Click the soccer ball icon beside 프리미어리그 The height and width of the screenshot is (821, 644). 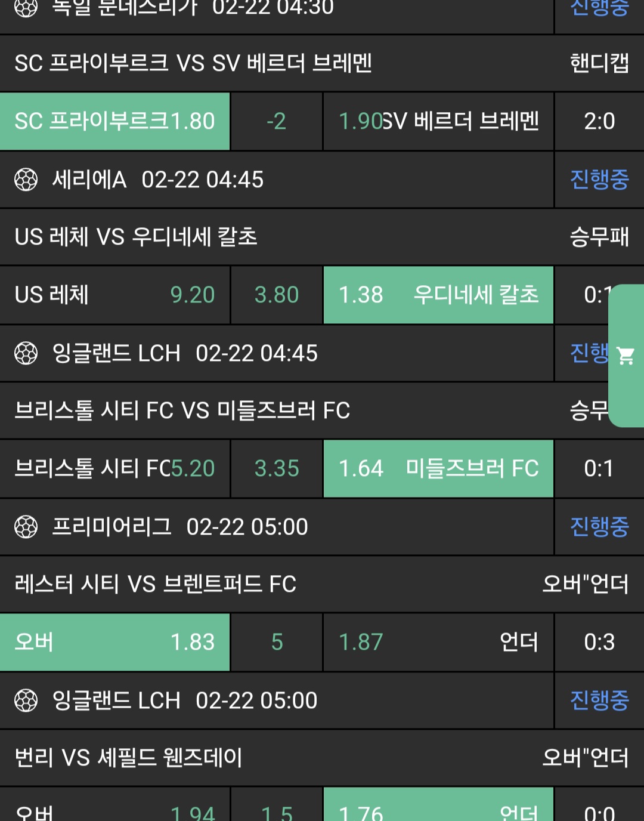[x=26, y=527]
